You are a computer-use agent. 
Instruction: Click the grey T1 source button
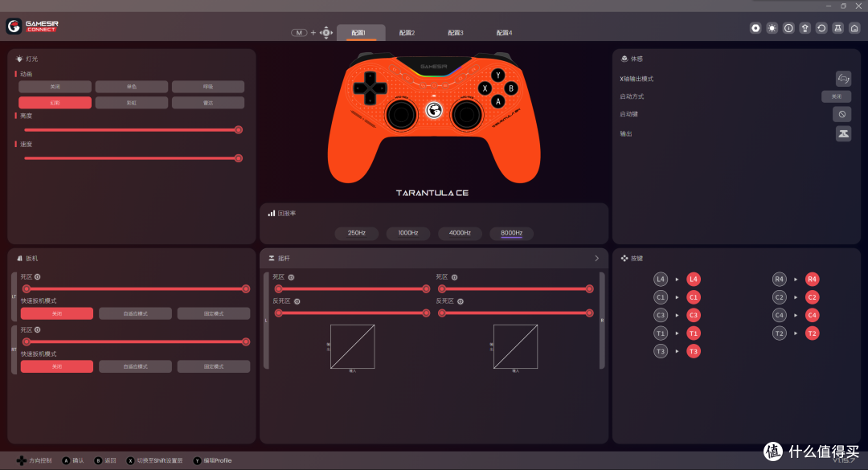pos(661,333)
